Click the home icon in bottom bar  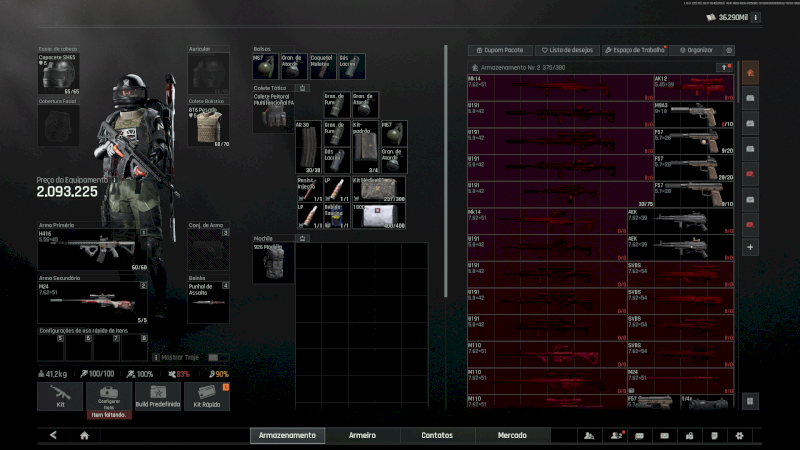pos(84,436)
